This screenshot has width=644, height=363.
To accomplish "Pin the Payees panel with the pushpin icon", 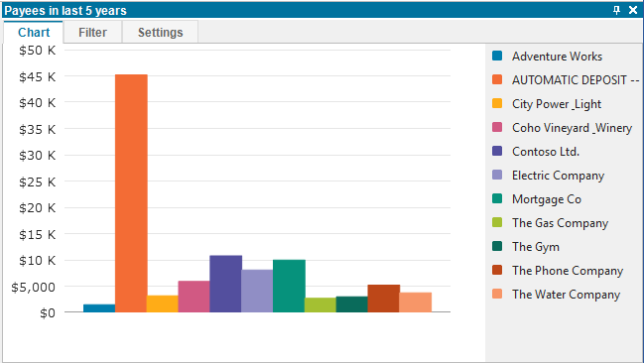I will (616, 10).
